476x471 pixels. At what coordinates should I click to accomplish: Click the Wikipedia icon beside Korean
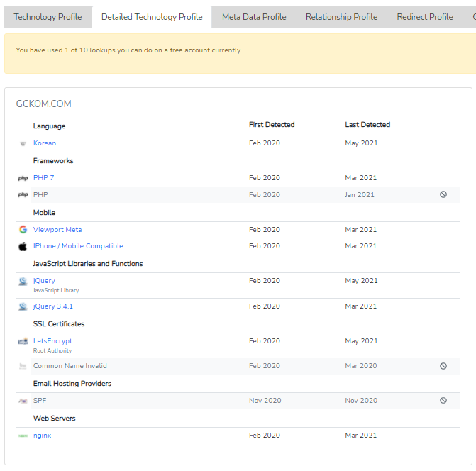click(x=23, y=144)
